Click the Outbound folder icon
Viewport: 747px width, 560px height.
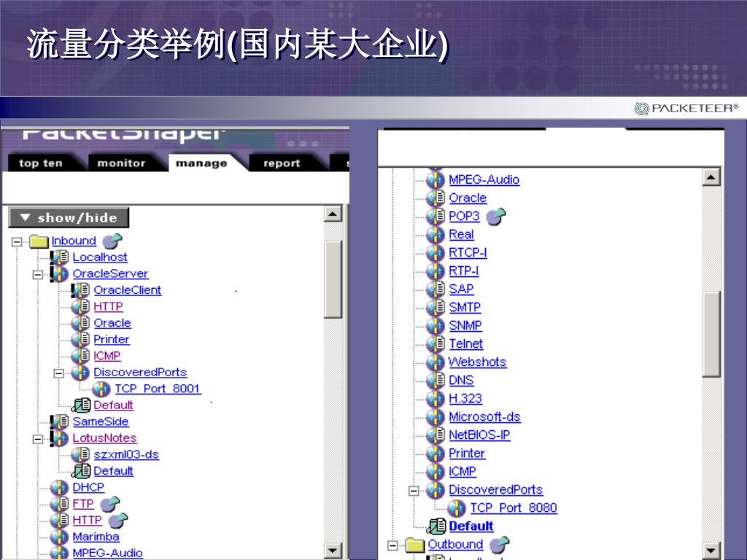point(414,545)
